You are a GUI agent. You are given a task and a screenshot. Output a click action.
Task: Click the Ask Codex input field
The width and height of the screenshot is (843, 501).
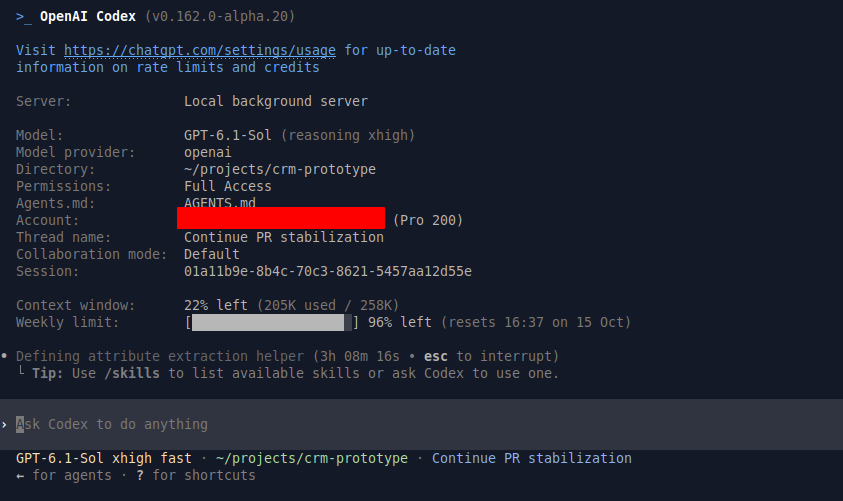[x=422, y=424]
